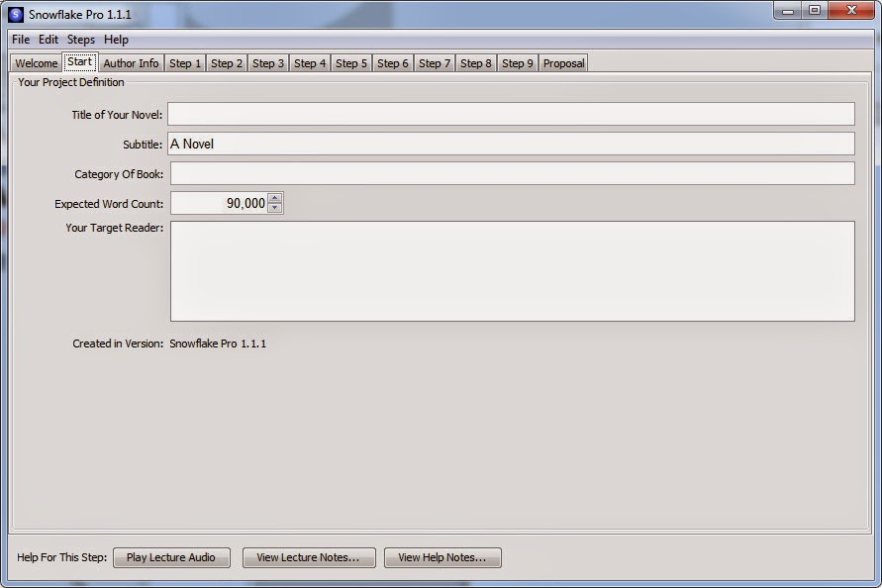Open the Edit menu

click(x=49, y=40)
